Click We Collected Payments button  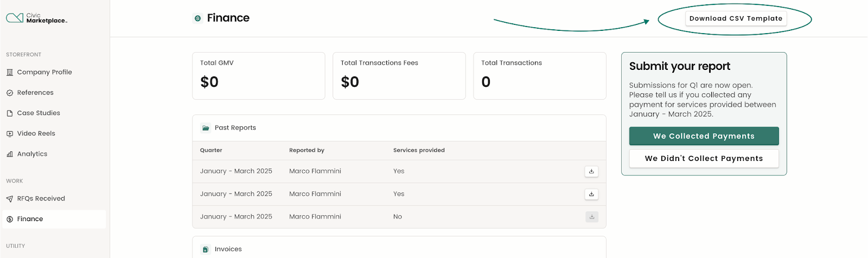[704, 136]
